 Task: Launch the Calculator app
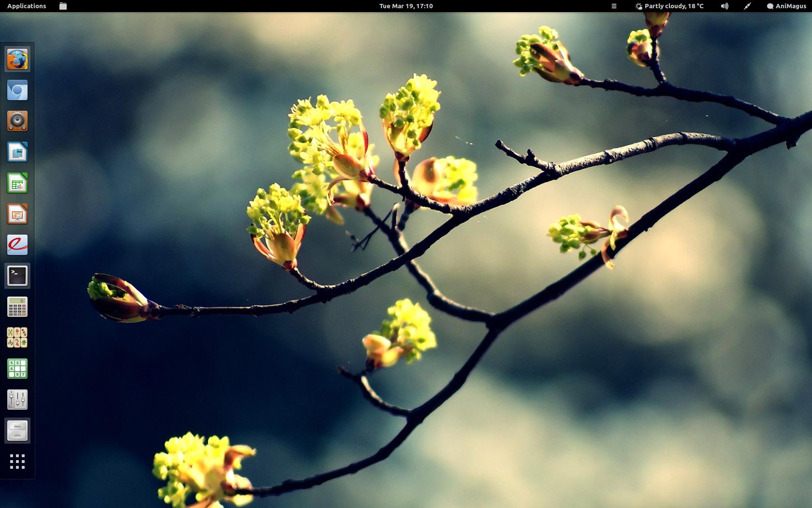click(17, 307)
